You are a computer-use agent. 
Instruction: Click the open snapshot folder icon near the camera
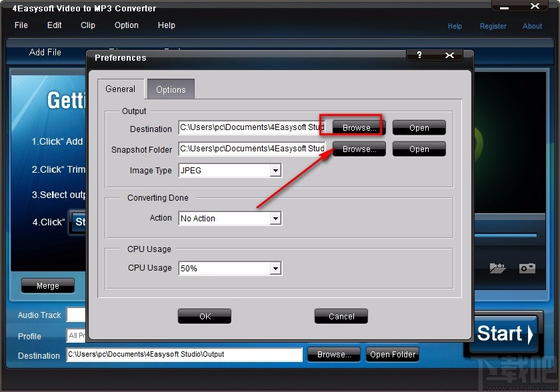click(x=497, y=269)
